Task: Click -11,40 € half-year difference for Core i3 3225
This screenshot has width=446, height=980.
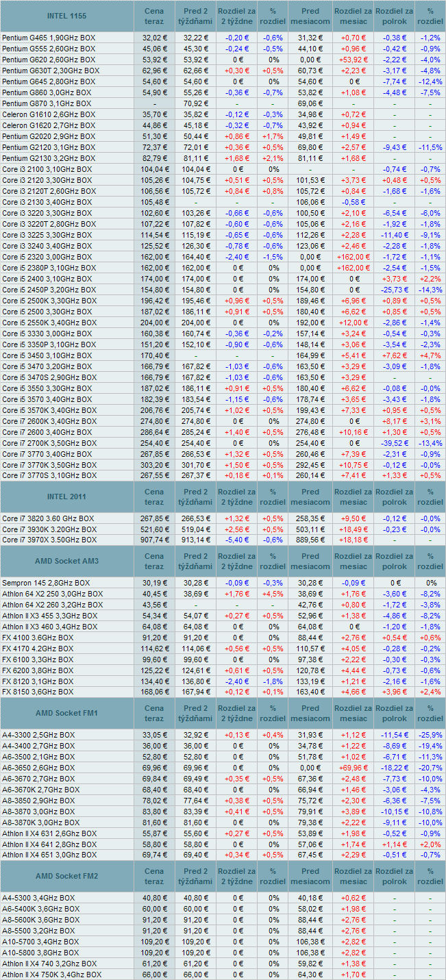Action: (395, 235)
